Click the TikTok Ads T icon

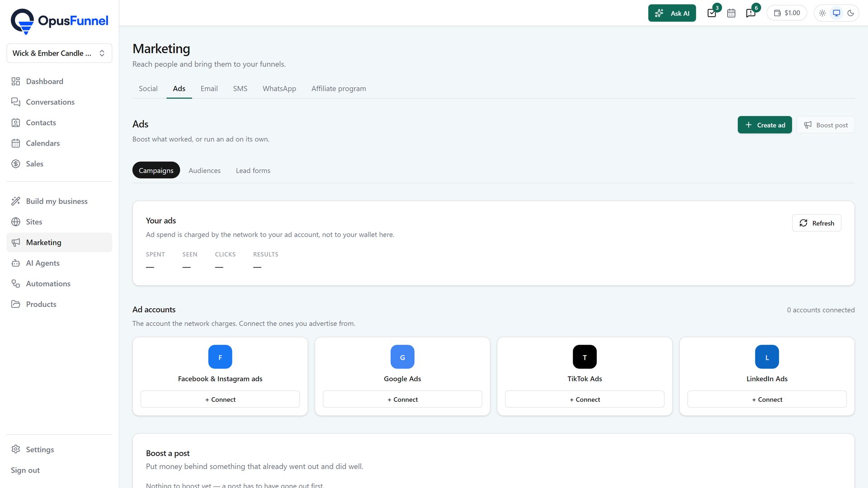(x=585, y=357)
